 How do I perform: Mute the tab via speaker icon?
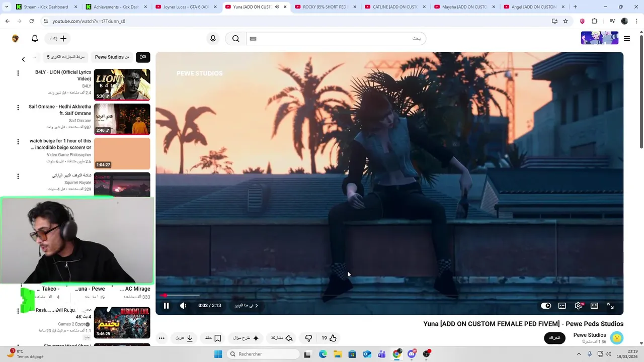click(x=277, y=7)
